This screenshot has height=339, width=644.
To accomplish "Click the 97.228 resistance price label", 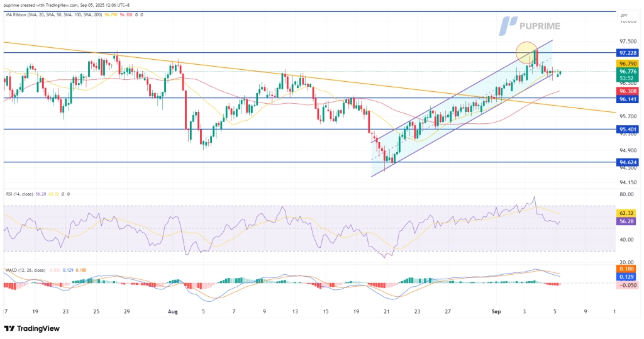I will pos(628,53).
